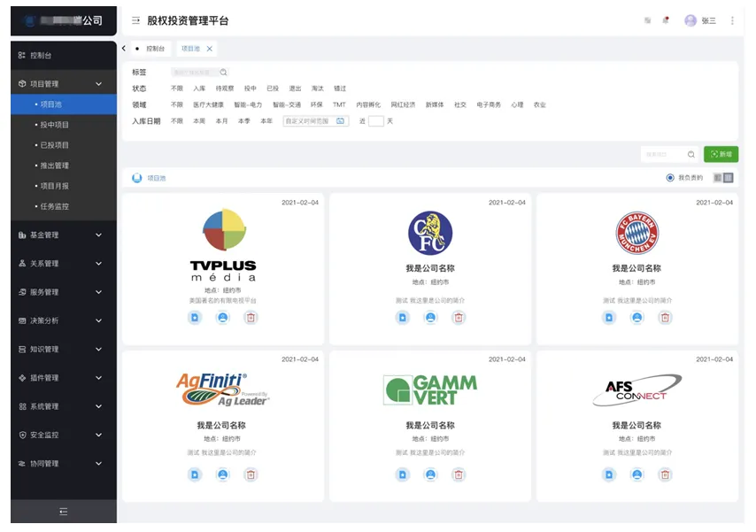This screenshot has width=756, height=532.
Task: Open 项目月报 submenu item
Action: tap(64, 186)
